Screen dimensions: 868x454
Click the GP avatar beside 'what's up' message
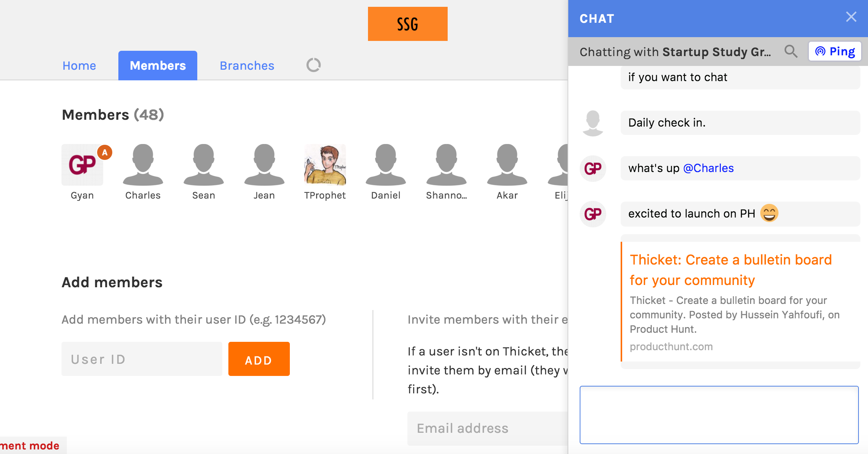point(593,168)
